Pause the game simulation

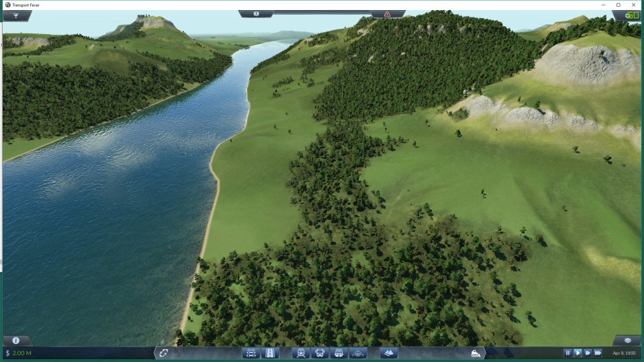click(x=568, y=353)
